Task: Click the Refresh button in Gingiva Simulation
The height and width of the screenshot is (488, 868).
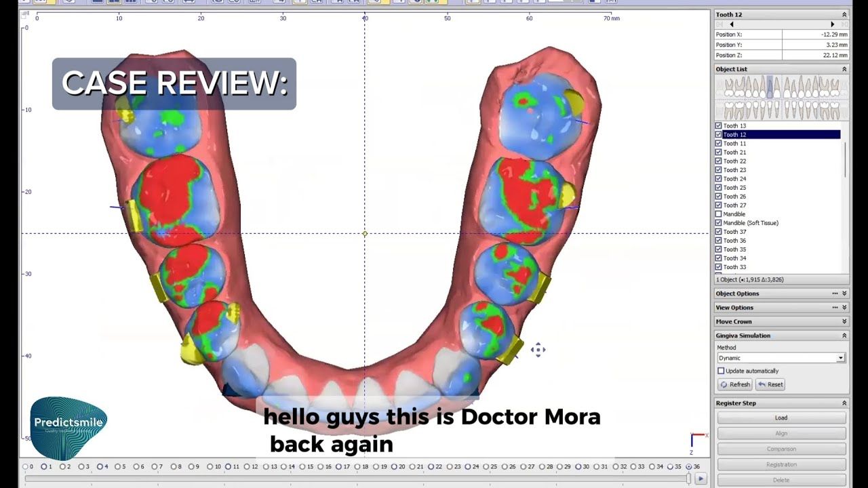Action: tap(735, 384)
